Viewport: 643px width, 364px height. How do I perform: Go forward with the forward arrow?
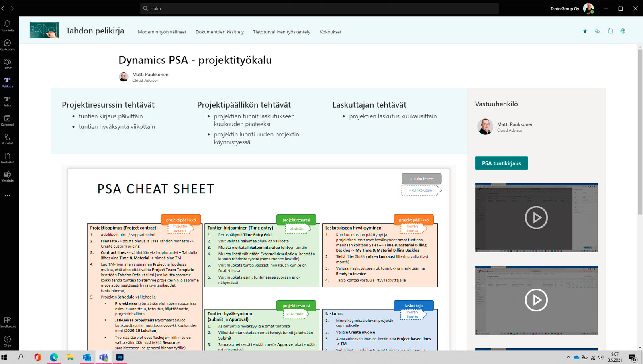coord(12,8)
